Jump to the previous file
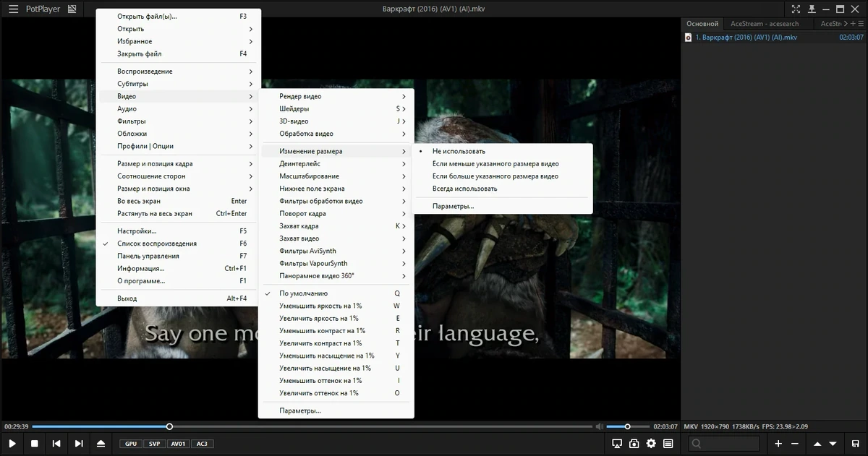This screenshot has width=868, height=456. (56, 444)
